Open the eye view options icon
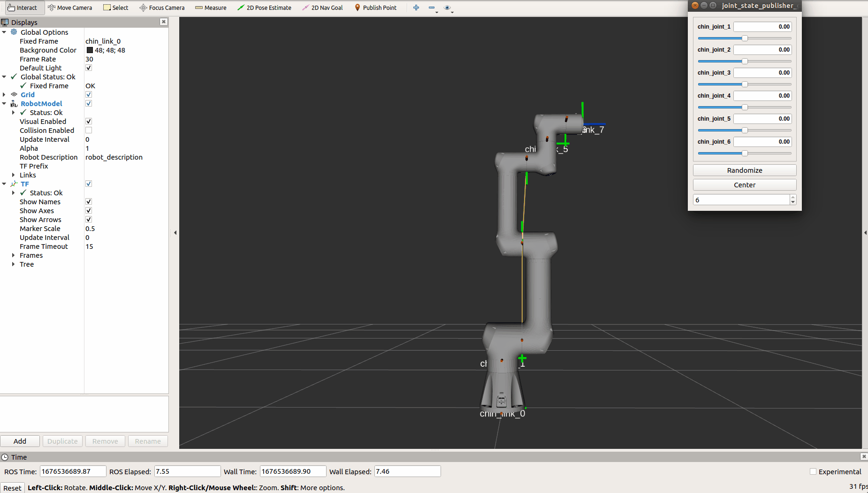The height and width of the screenshot is (493, 868). (x=448, y=8)
